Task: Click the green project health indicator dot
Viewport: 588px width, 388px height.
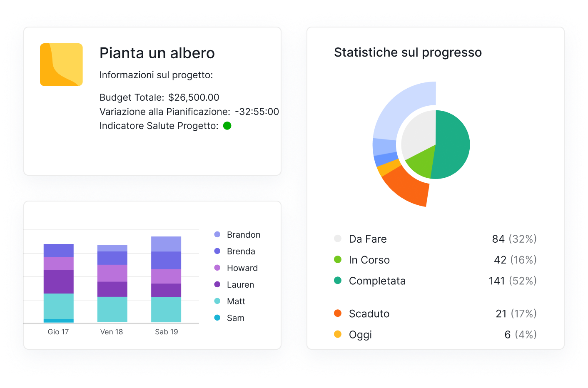Action: point(227,126)
